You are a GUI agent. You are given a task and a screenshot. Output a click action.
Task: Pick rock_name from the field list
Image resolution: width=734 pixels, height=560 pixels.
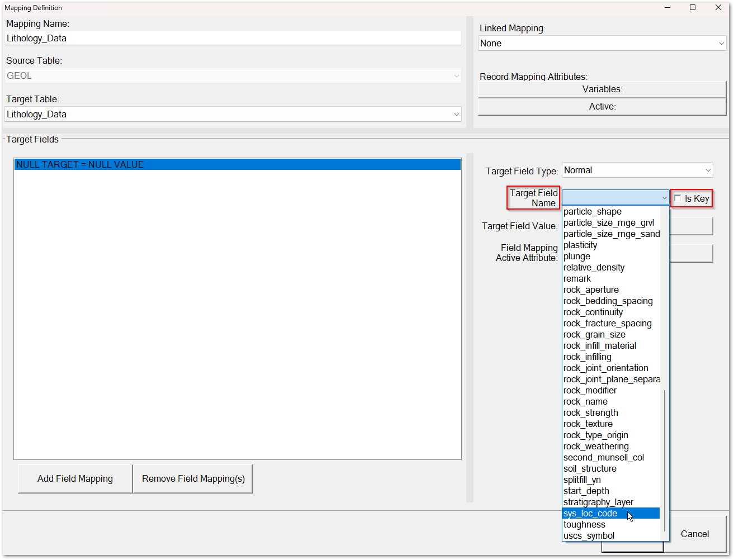pyautogui.click(x=585, y=401)
